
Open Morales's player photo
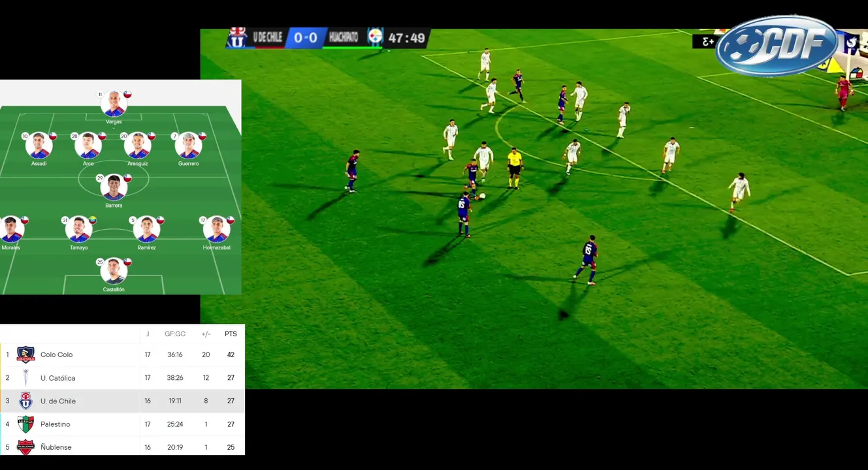pos(11,230)
